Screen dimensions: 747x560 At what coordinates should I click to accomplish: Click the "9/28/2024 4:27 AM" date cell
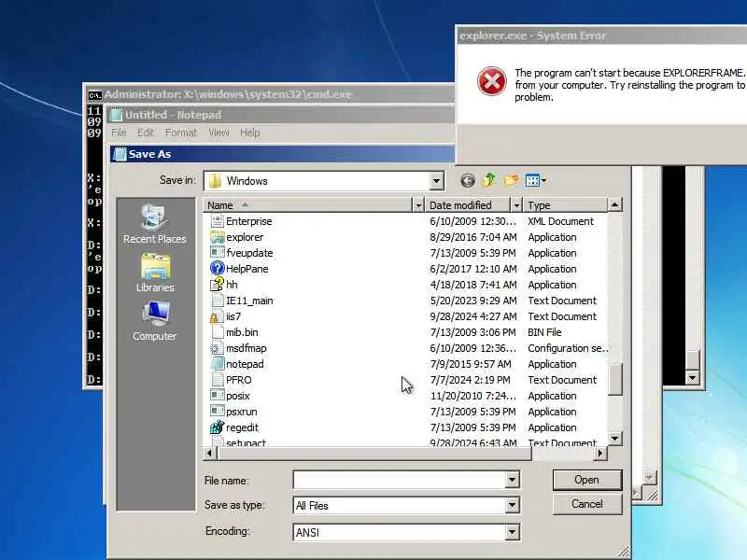click(473, 316)
